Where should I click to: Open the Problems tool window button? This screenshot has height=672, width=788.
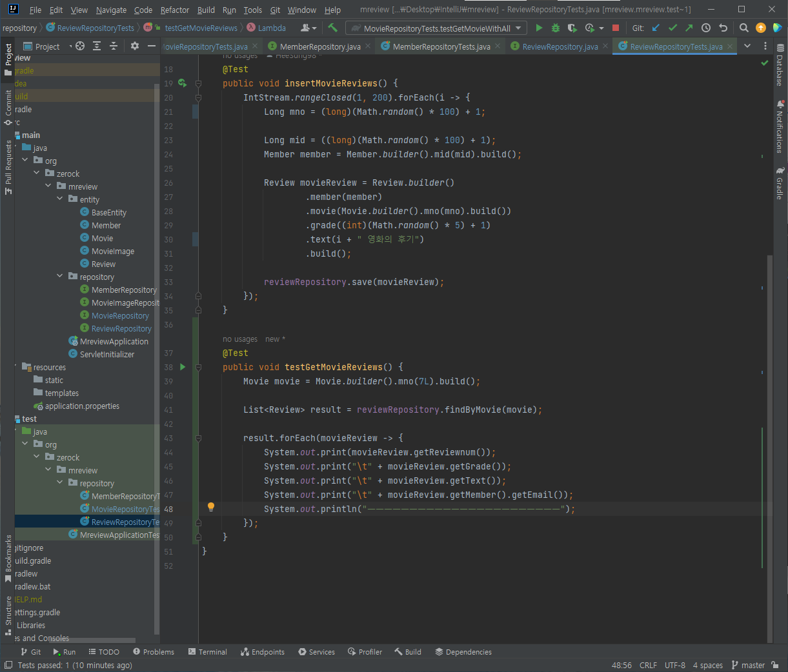pos(154,652)
